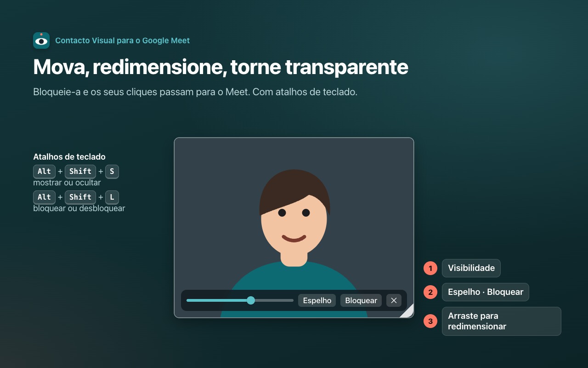The image size is (588, 368).
Task: Click the L key cap in the second shortcut
Action: tap(112, 197)
